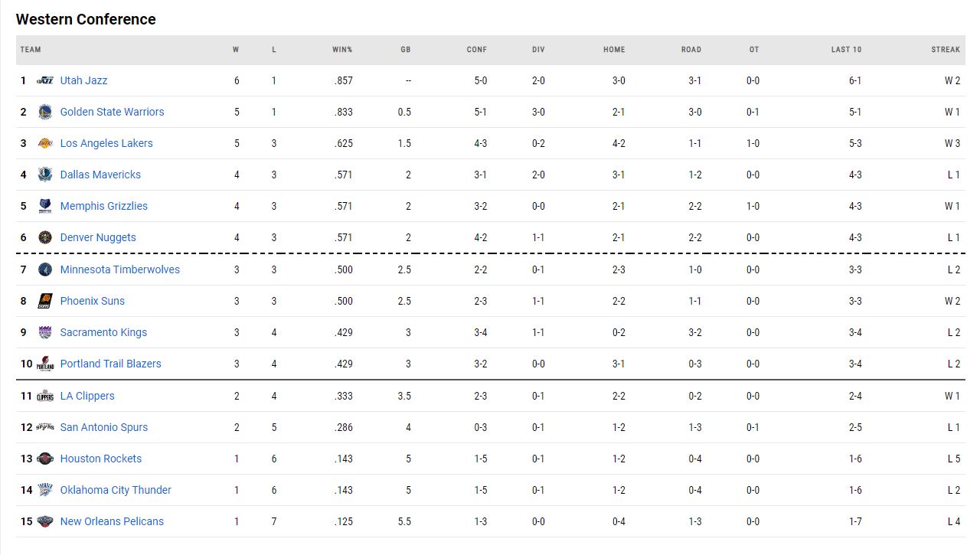Viewport: 980px width, 555px height.
Task: Click the Denver Nuggets logo icon
Action: [x=45, y=237]
